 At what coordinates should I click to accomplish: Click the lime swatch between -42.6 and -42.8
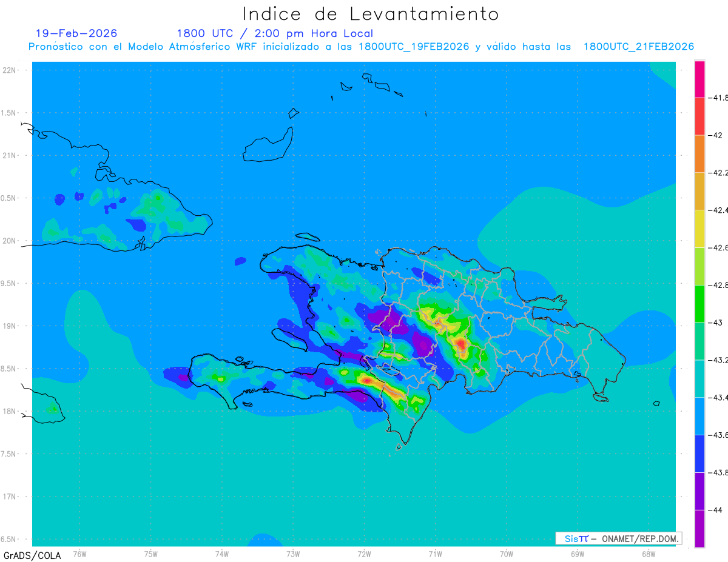(x=699, y=266)
